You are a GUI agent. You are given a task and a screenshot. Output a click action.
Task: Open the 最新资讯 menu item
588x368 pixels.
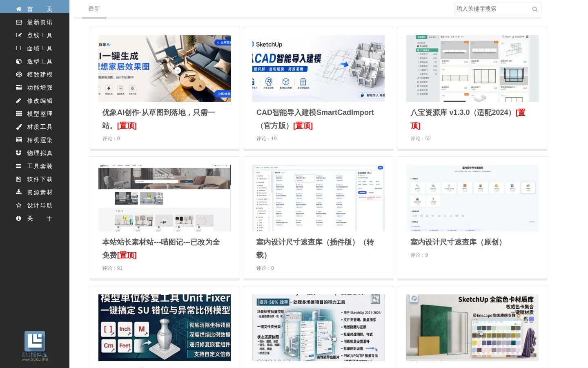(x=35, y=22)
